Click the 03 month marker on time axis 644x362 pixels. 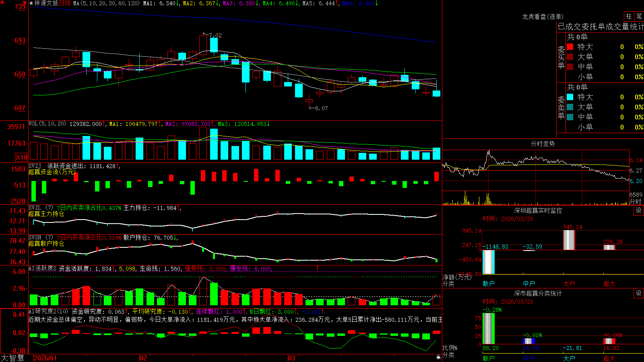(x=292, y=358)
